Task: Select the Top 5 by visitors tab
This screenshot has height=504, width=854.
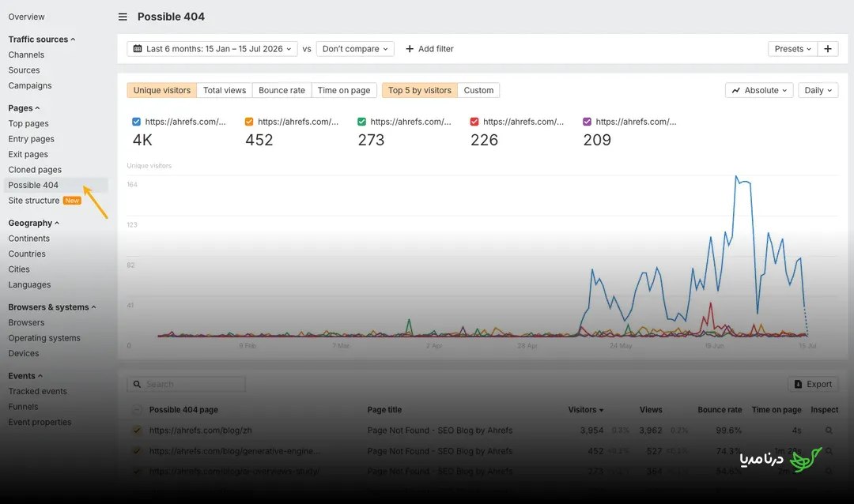Action: pyautogui.click(x=419, y=90)
